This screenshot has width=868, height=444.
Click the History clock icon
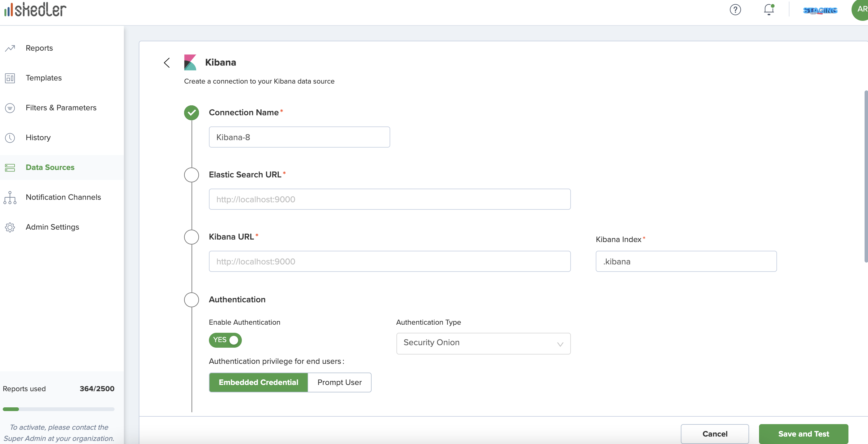pos(10,138)
